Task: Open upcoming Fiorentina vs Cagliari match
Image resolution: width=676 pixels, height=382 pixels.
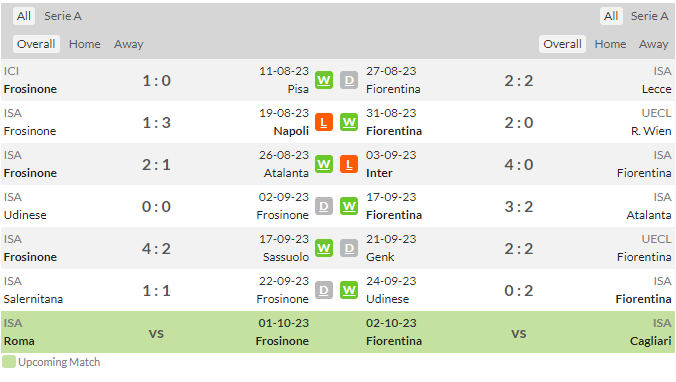Action: pyautogui.click(x=519, y=332)
